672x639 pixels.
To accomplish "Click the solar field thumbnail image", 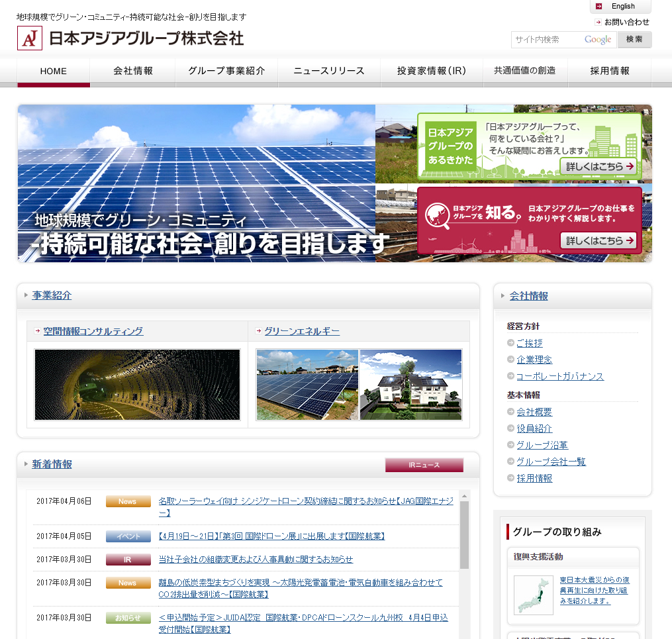I will tap(307, 385).
